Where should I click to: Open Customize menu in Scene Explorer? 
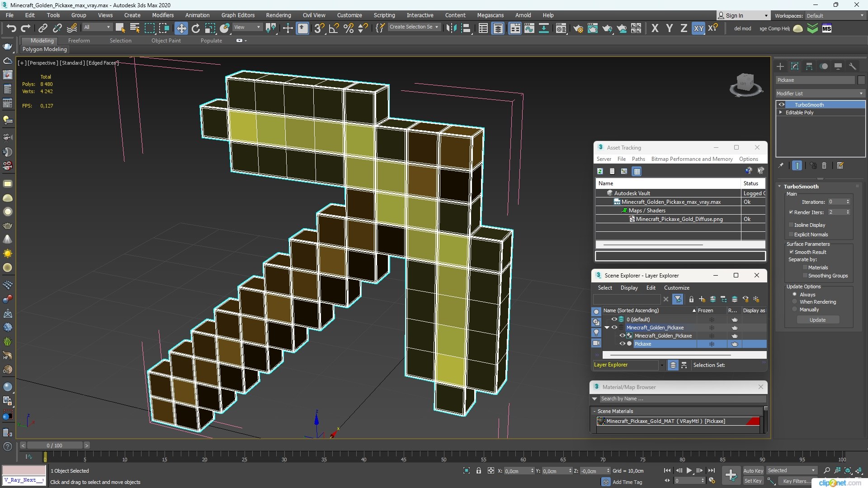(677, 288)
